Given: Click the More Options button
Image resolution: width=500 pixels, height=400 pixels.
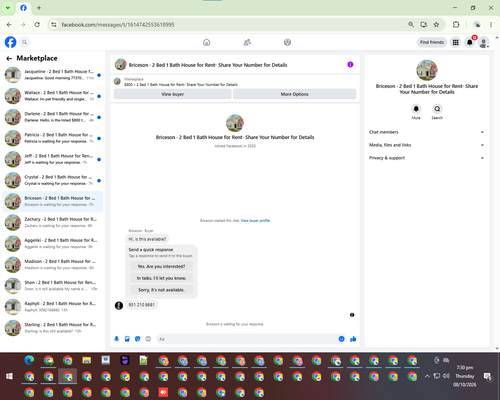Looking at the screenshot, I should pos(294,94).
